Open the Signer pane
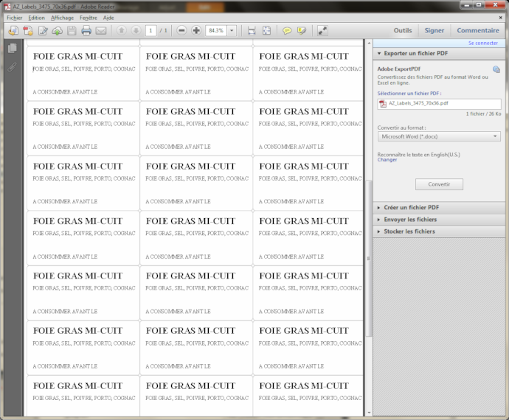 click(x=434, y=30)
